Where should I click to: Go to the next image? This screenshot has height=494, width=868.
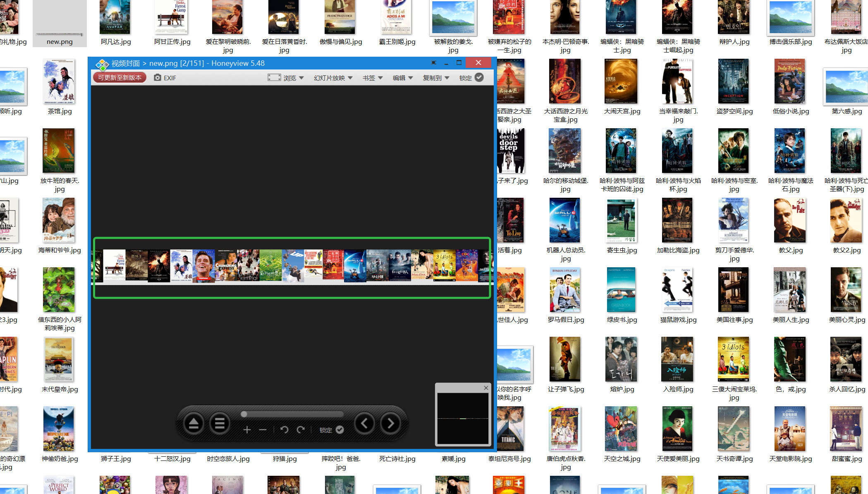pos(390,423)
